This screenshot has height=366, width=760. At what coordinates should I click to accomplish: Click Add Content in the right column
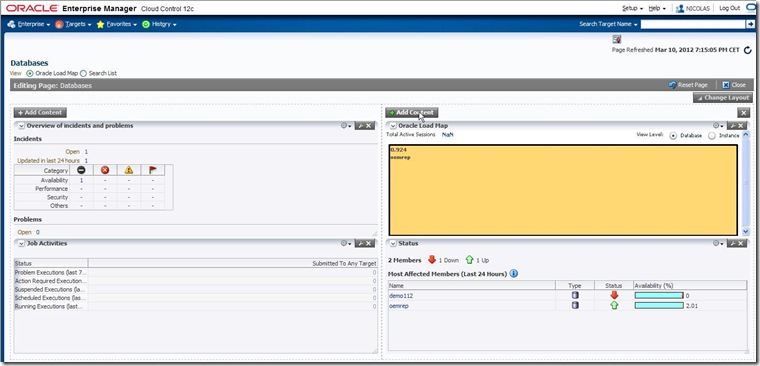(412, 112)
